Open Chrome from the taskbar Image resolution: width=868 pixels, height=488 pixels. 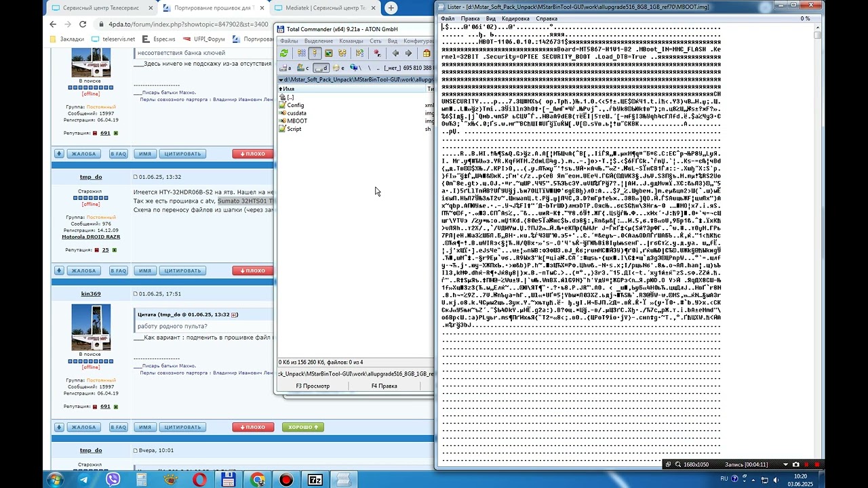[258, 480]
